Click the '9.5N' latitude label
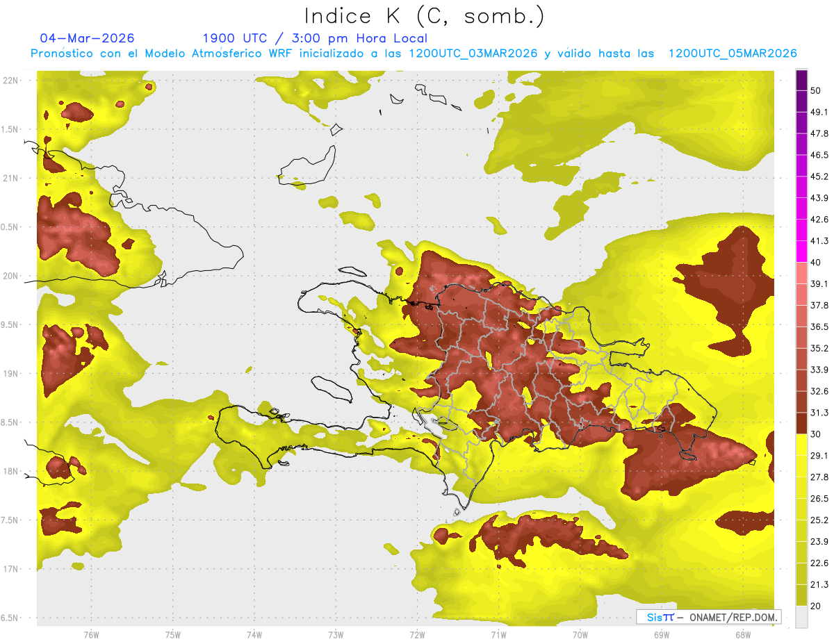This screenshot has height=644, width=834. click(10, 324)
